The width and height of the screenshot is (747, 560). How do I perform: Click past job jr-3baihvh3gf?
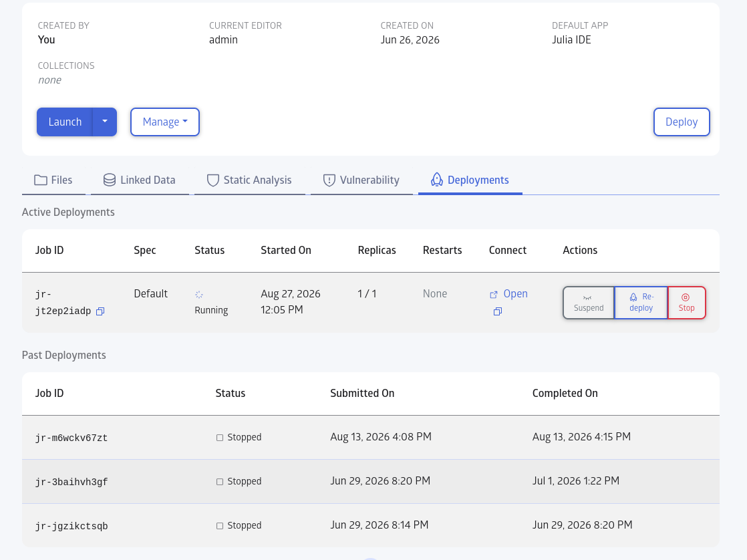[71, 482]
